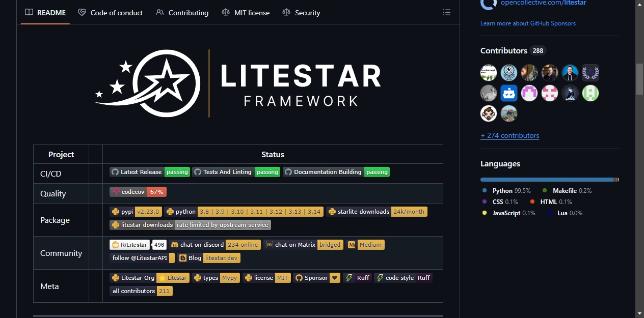Click the Litestar Org badge

click(150, 278)
